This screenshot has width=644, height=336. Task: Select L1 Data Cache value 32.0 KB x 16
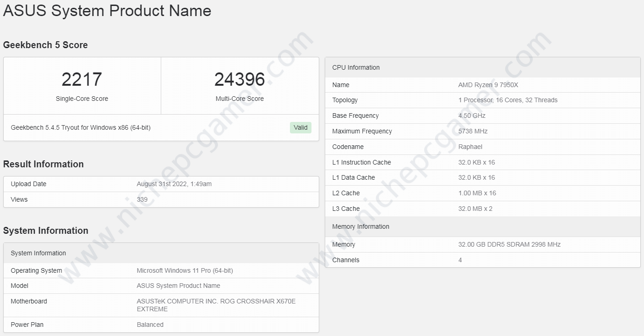(477, 177)
